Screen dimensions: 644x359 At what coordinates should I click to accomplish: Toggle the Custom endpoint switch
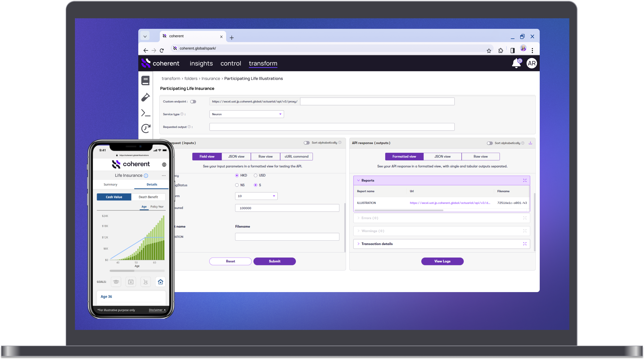click(192, 101)
